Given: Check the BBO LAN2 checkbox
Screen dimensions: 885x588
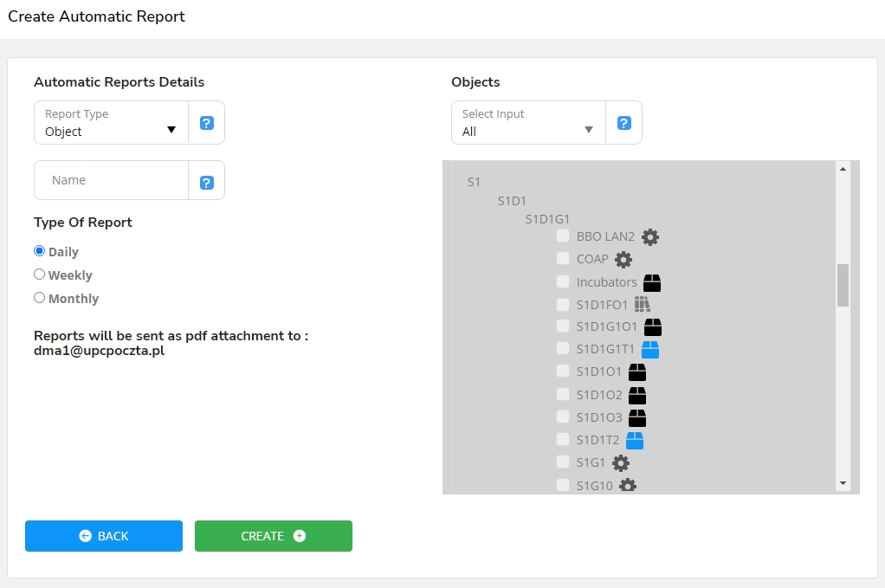Looking at the screenshot, I should [563, 236].
